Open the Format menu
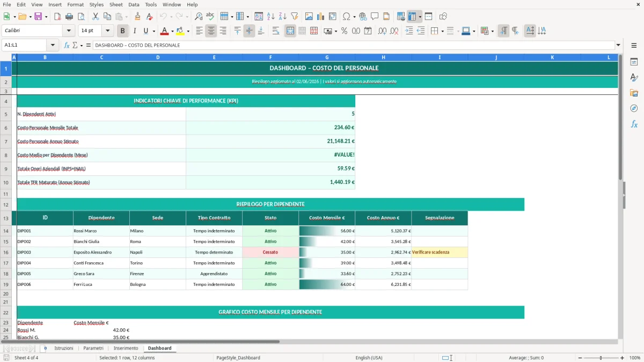 click(x=75, y=4)
